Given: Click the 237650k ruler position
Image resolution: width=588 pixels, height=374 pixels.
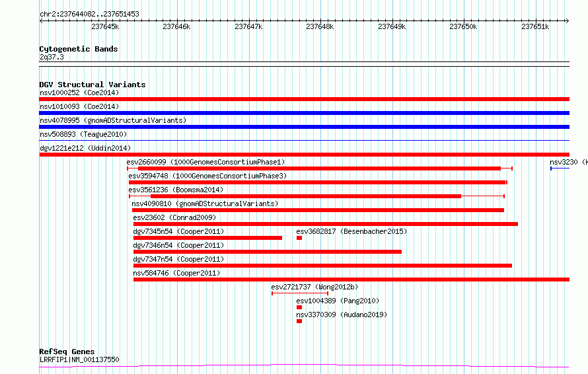Looking at the screenshot, I should point(464,26).
